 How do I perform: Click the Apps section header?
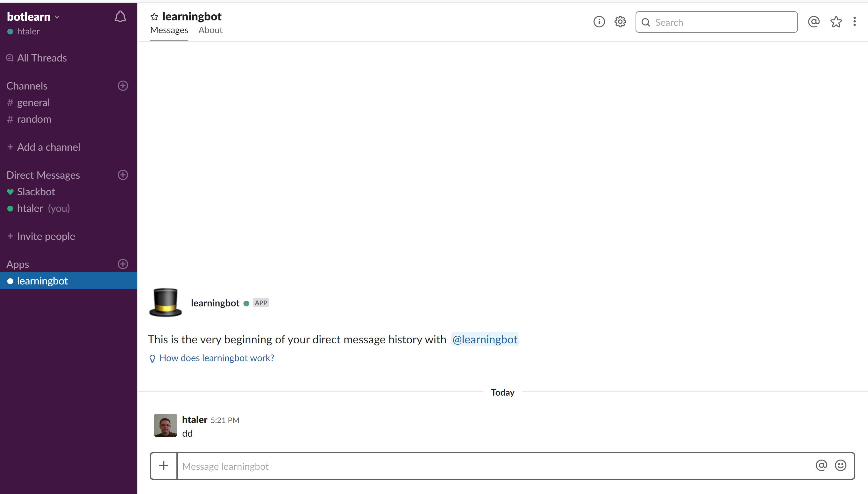pos(18,264)
